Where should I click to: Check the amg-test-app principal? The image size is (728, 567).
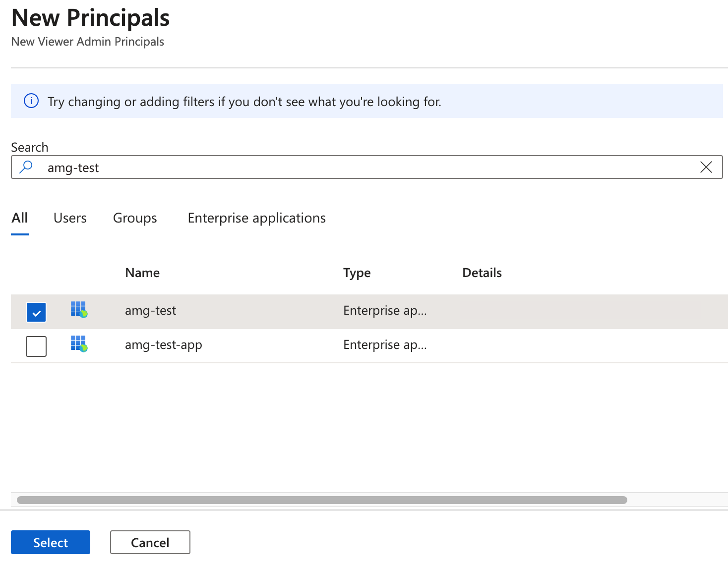click(36, 346)
